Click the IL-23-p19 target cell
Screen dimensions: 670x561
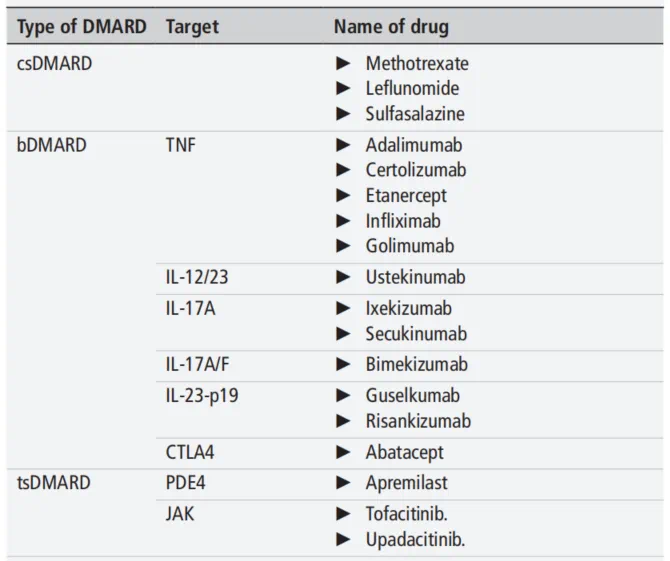click(202, 396)
